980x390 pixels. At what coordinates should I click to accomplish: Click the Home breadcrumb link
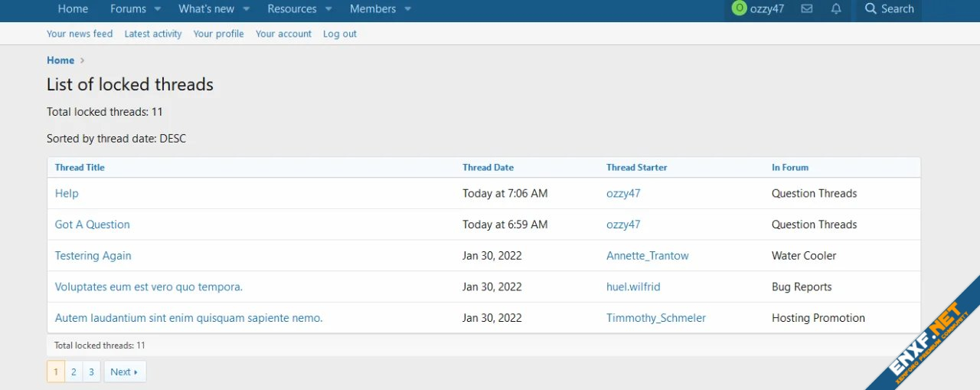point(60,61)
